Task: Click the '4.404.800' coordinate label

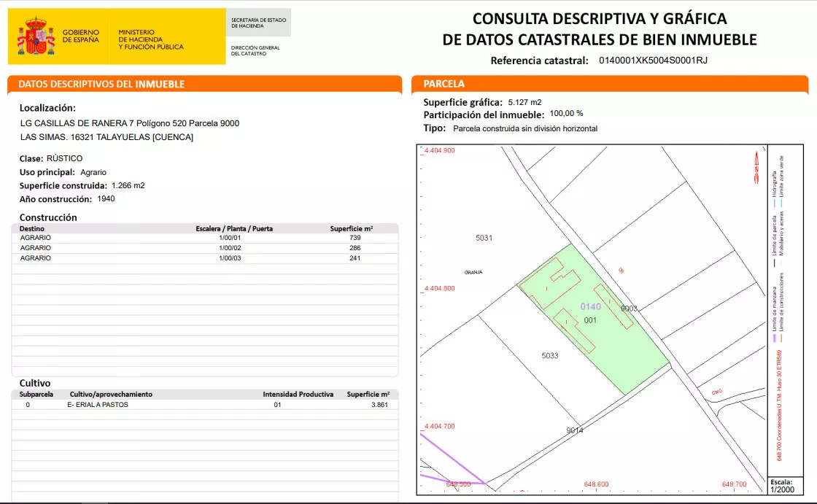Action: [439, 288]
